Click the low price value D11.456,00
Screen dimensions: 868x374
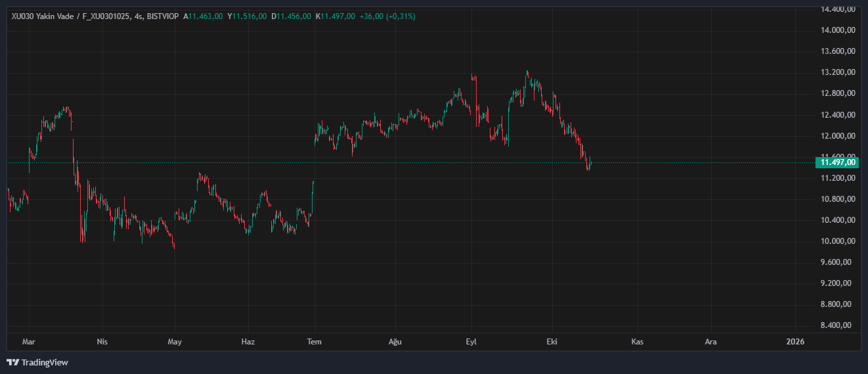click(291, 16)
